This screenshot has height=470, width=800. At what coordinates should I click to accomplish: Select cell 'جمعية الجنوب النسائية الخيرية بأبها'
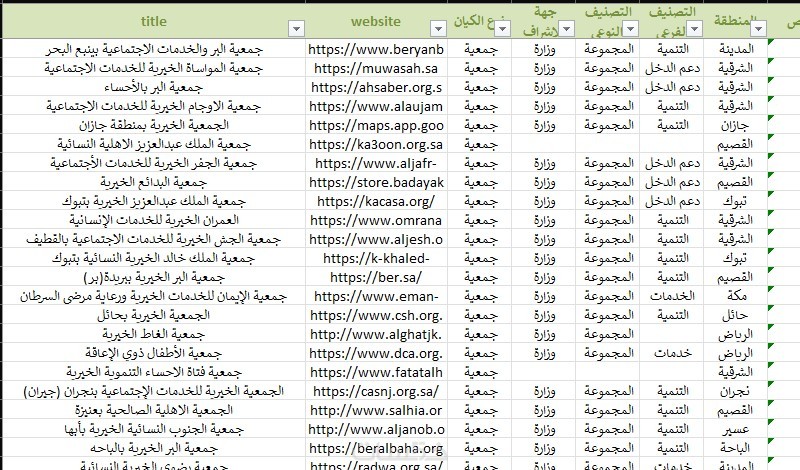[x=154, y=430]
